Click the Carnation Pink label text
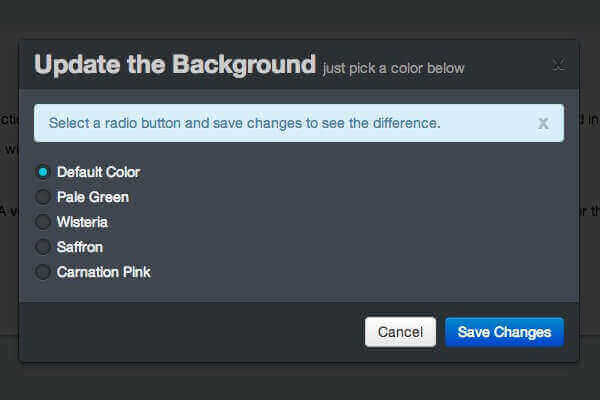This screenshot has height=400, width=600. click(x=104, y=272)
